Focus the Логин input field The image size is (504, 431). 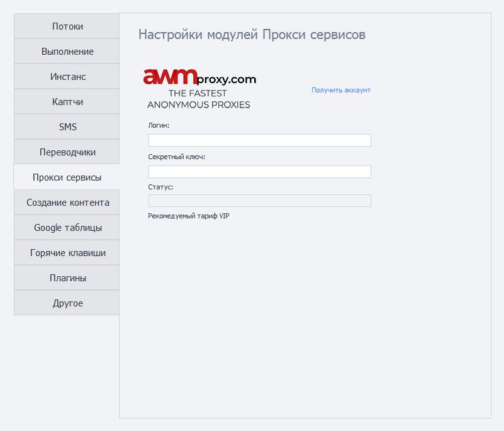pyautogui.click(x=259, y=140)
